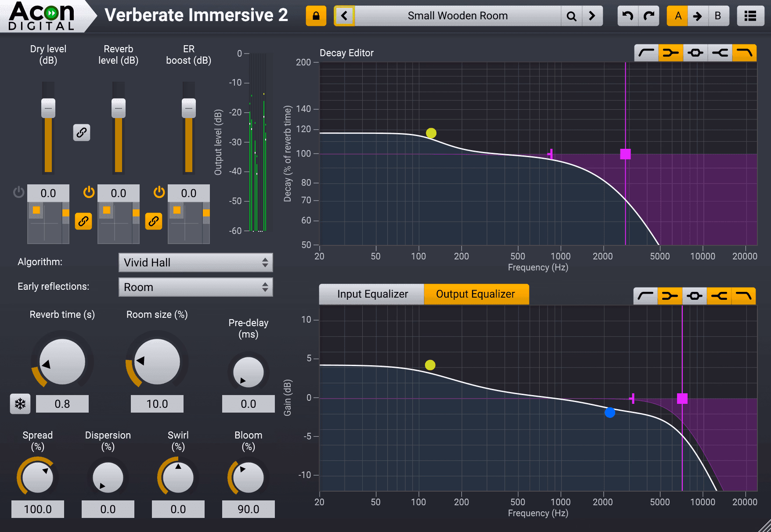The height and width of the screenshot is (532, 771).
Task: Toggle Decay Editor high cut band
Action: pyautogui.click(x=744, y=53)
